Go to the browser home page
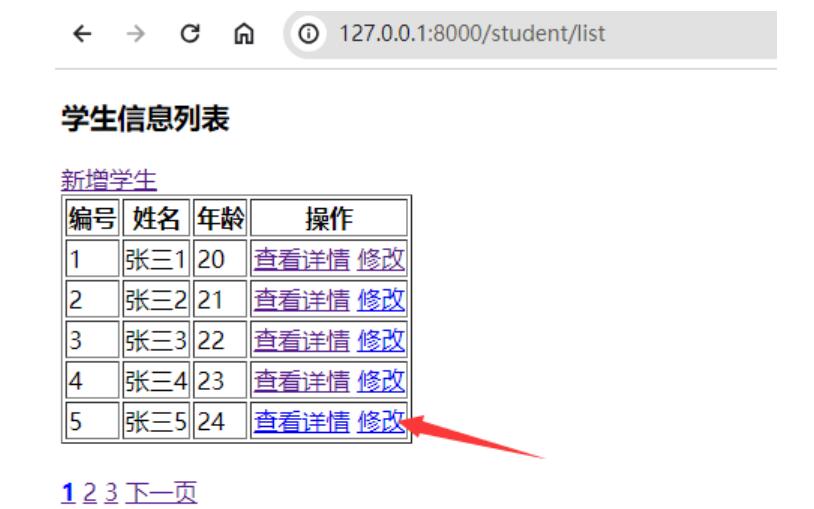Screen dimensions: 814x509 click(243, 34)
